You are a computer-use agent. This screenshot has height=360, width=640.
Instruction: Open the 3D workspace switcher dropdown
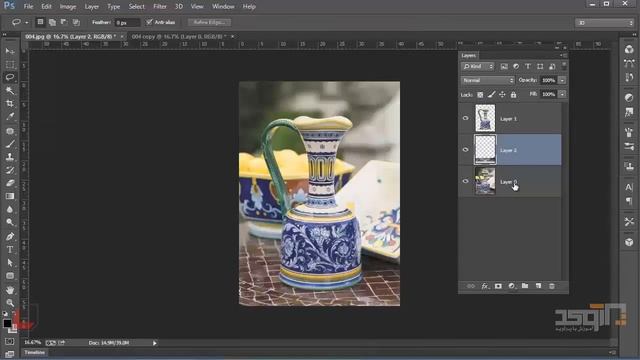coord(604,23)
